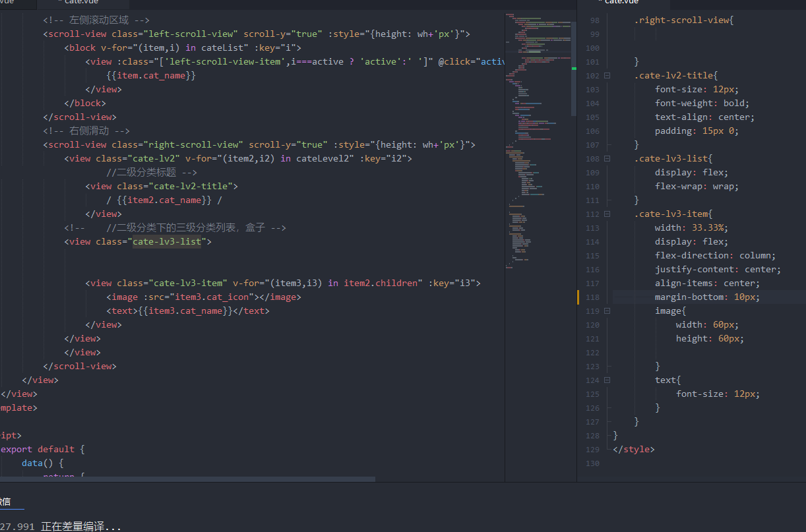Click the left-scroll-view scroll-view tag
This screenshot has height=532, width=806.
[x=256, y=34]
